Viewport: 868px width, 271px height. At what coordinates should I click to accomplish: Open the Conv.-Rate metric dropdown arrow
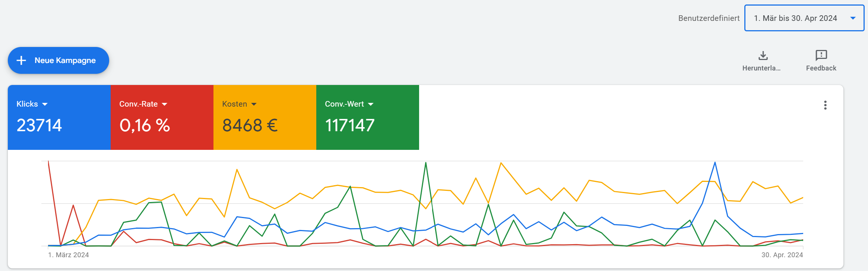pos(165,104)
